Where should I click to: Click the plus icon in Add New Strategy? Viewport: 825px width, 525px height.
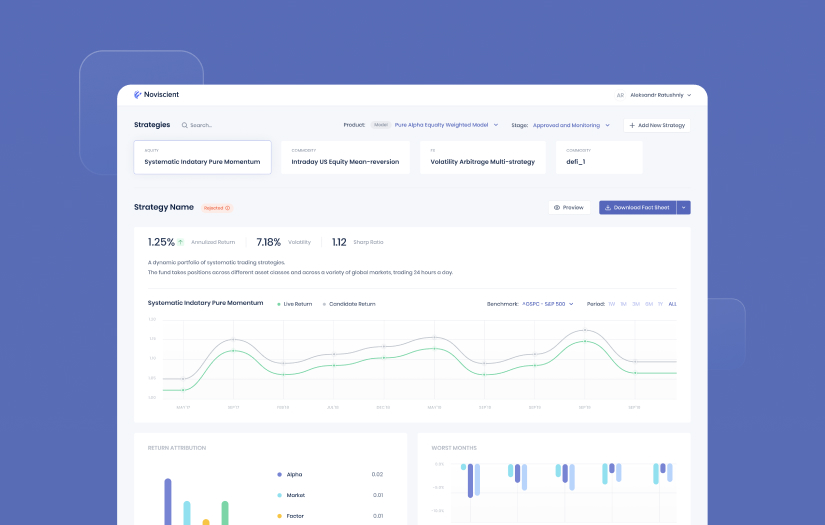click(x=632, y=125)
